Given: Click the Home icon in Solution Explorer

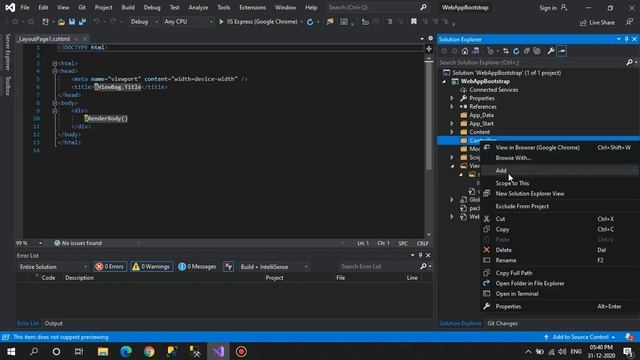Looking at the screenshot, I should [x=465, y=51].
